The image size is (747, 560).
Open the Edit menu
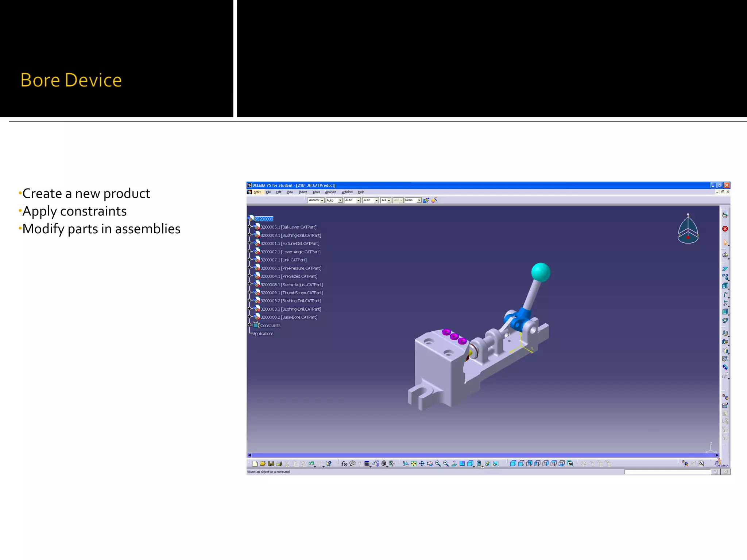tap(279, 192)
